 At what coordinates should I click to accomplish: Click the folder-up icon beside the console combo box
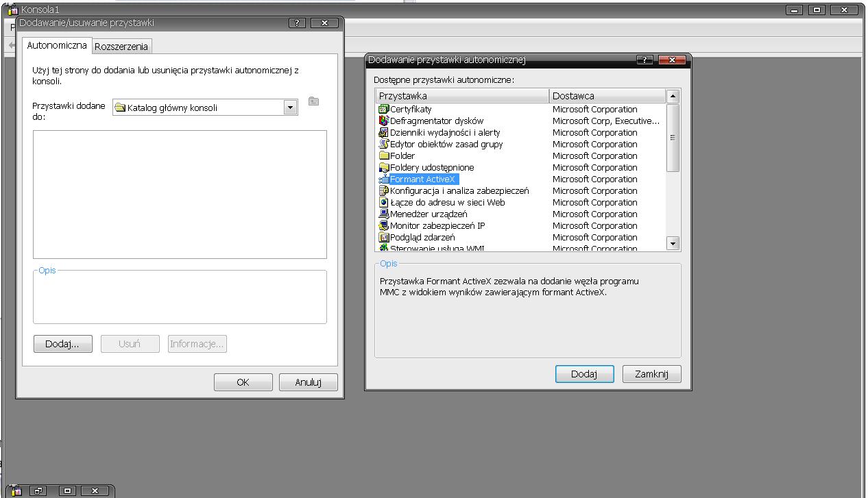313,101
